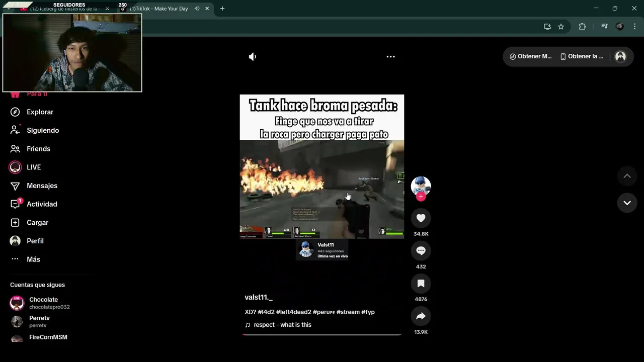The image size is (644, 362).
Task: Open the Chocolate followed account
Action: 40,303
